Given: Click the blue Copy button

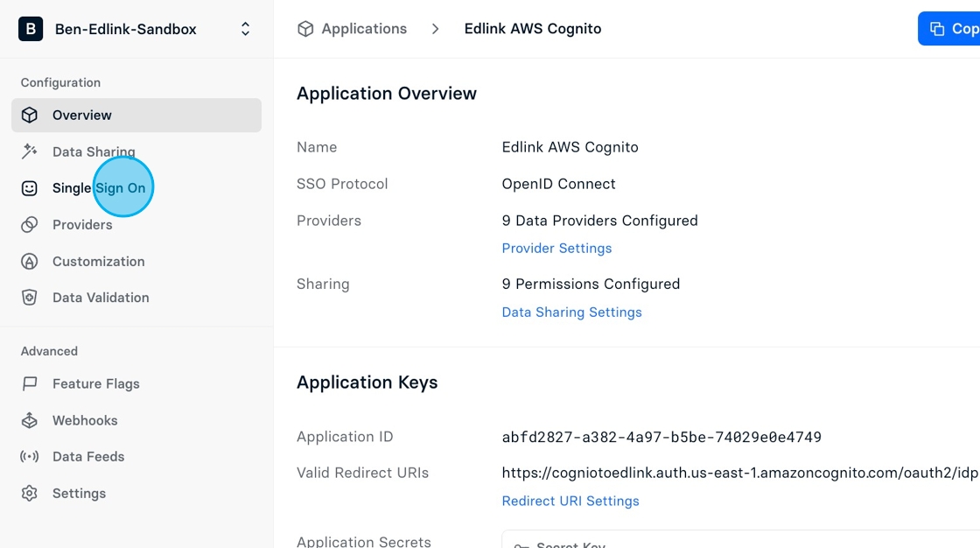Looking at the screenshot, I should pos(948,29).
